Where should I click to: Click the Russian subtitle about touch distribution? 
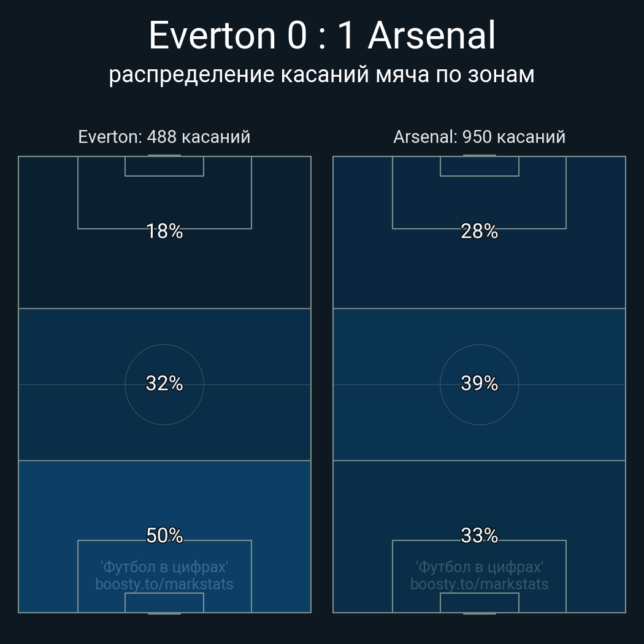coord(322,74)
